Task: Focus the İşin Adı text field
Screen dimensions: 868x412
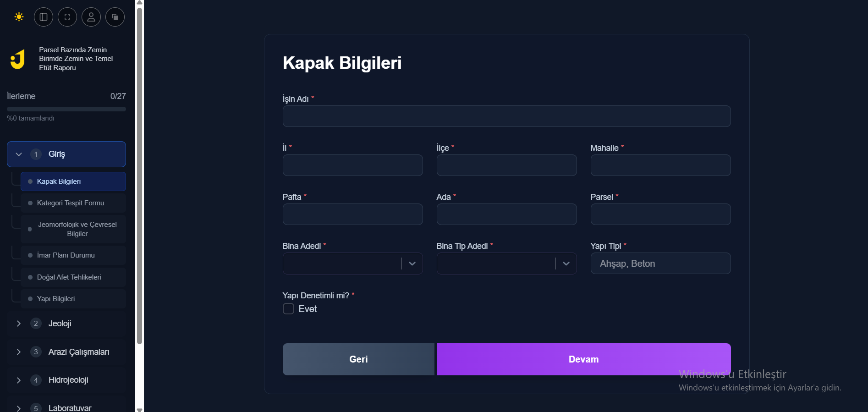Action: click(x=506, y=116)
